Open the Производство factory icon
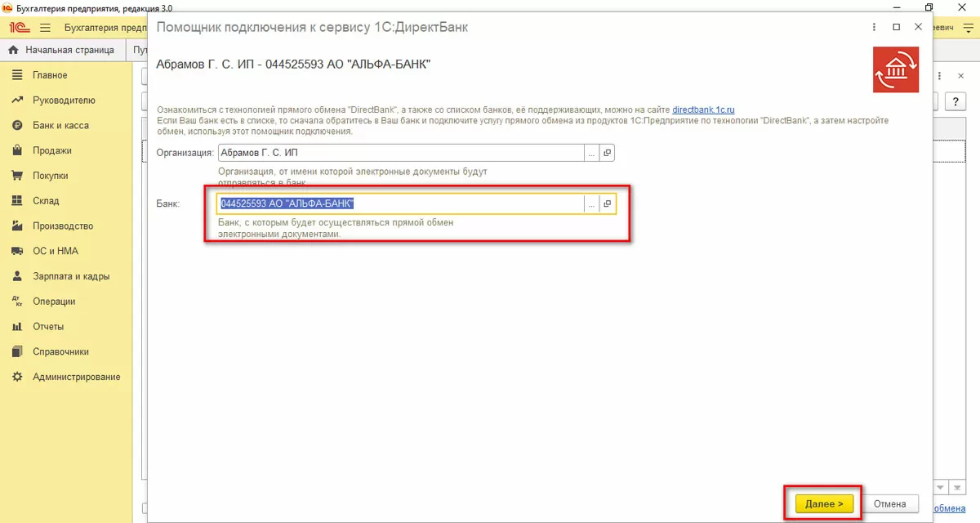 pyautogui.click(x=16, y=226)
